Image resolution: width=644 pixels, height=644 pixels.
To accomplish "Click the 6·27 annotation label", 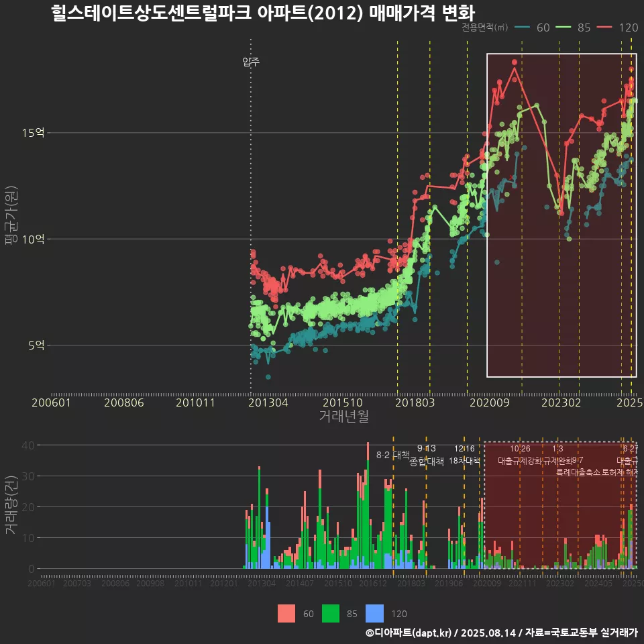I will coord(631,449).
